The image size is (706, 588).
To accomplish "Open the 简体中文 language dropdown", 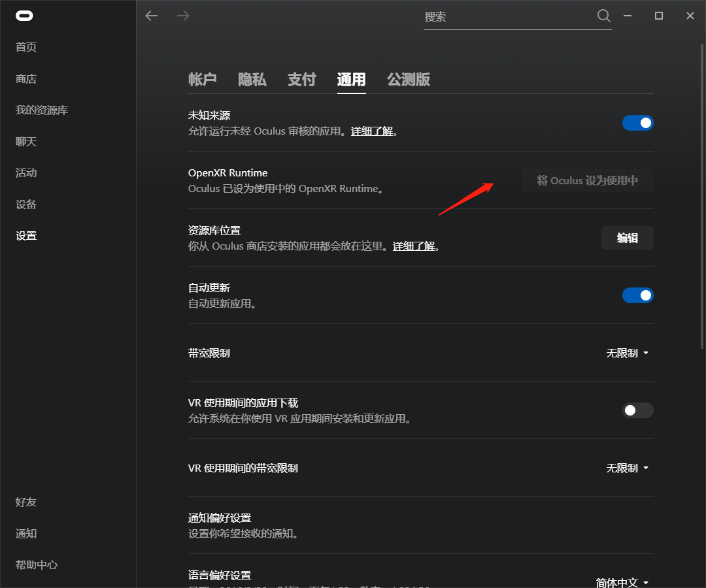I will [622, 583].
